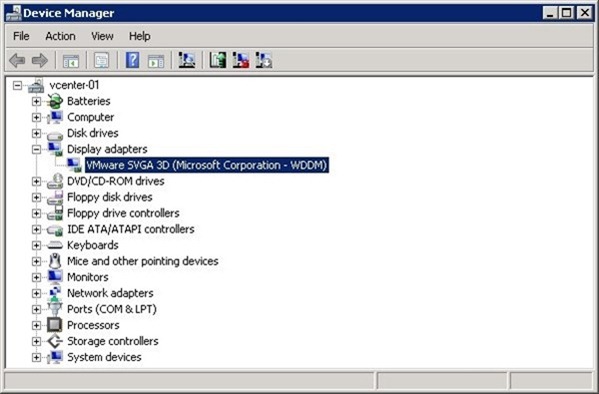Open the Properties toolbar icon
Screen dimensions: 599x394
coord(102,60)
